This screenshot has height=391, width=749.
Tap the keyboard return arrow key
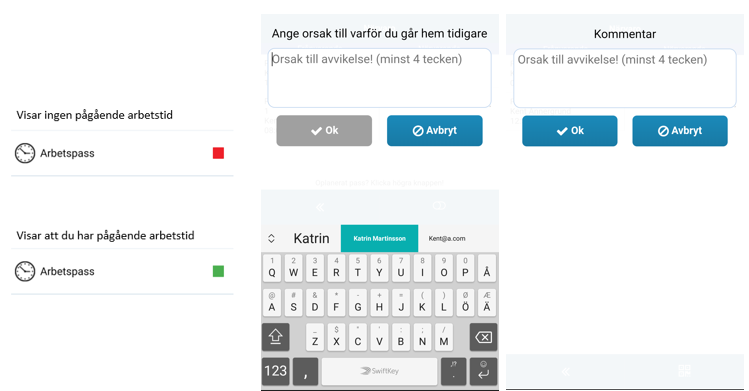coord(483,371)
